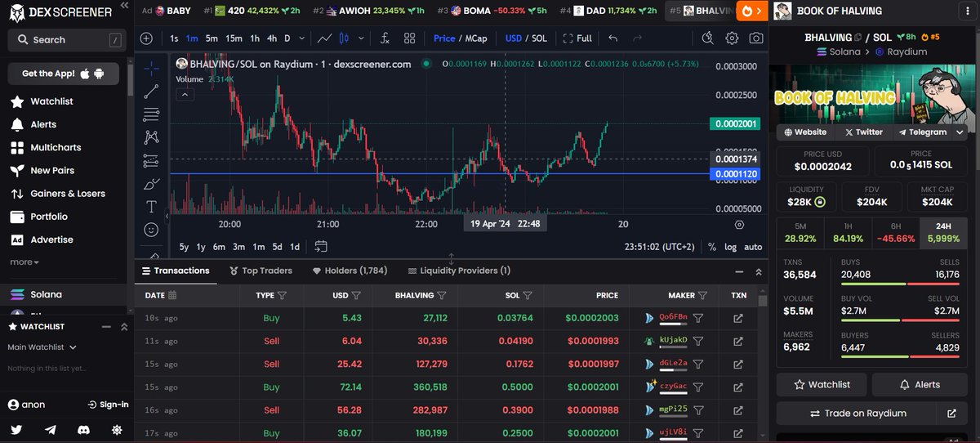Expand the watchlist panel double chevron
980x443 pixels.
(124, 327)
